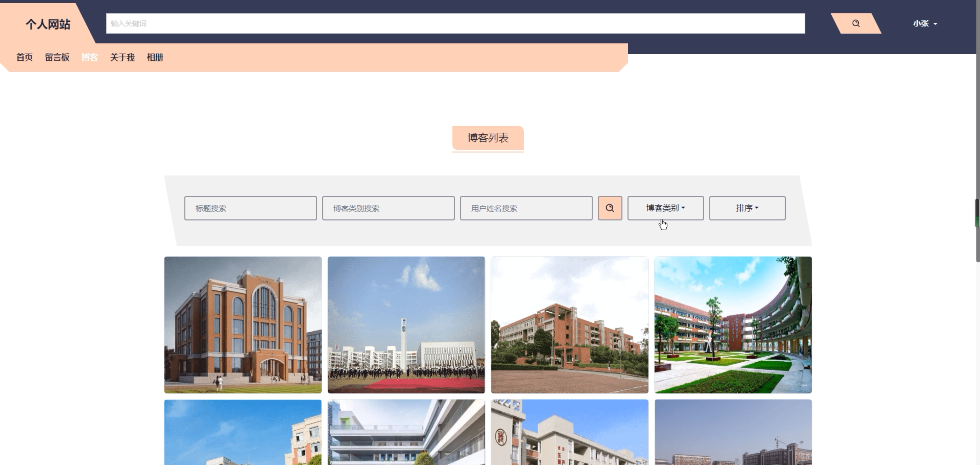Click the 个人网站 site logo
The height and width of the screenshot is (465, 980).
(48, 24)
